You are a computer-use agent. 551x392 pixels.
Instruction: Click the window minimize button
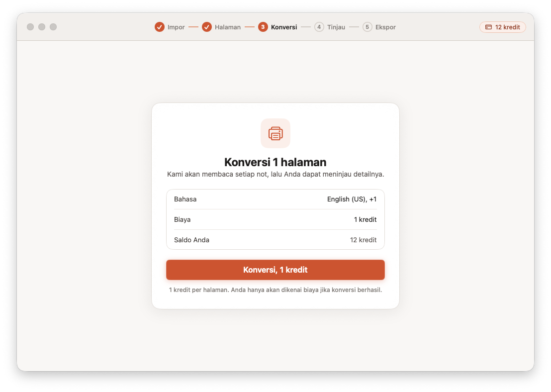(42, 27)
